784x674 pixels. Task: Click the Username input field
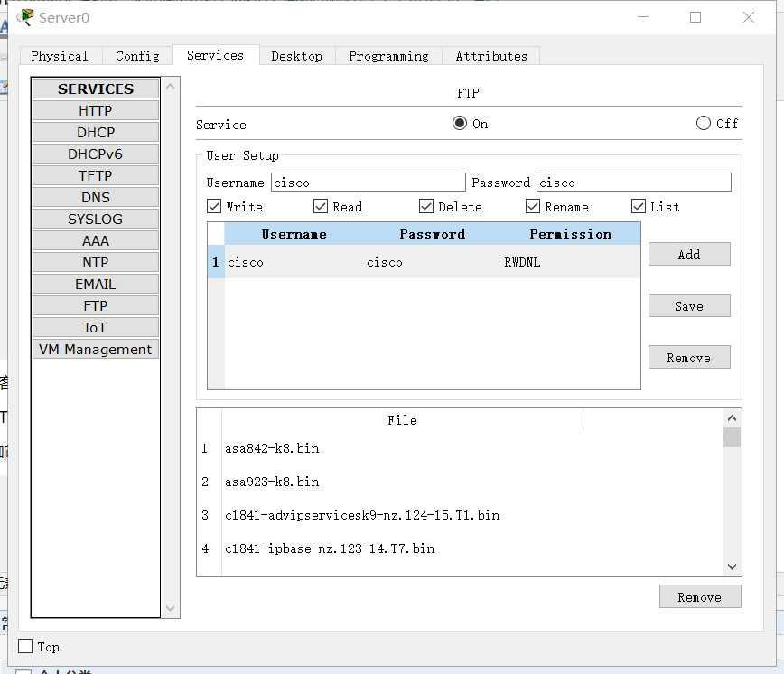tap(368, 182)
